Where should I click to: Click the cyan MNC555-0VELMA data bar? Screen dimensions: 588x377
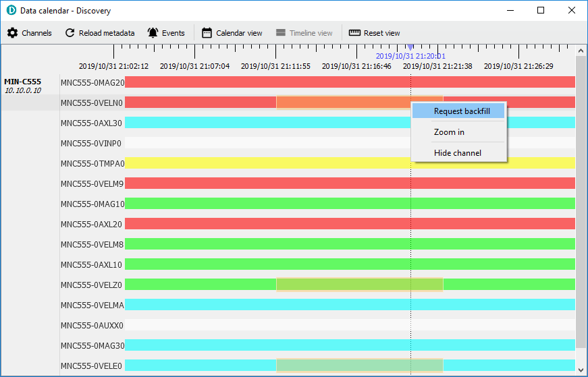tap(350, 305)
